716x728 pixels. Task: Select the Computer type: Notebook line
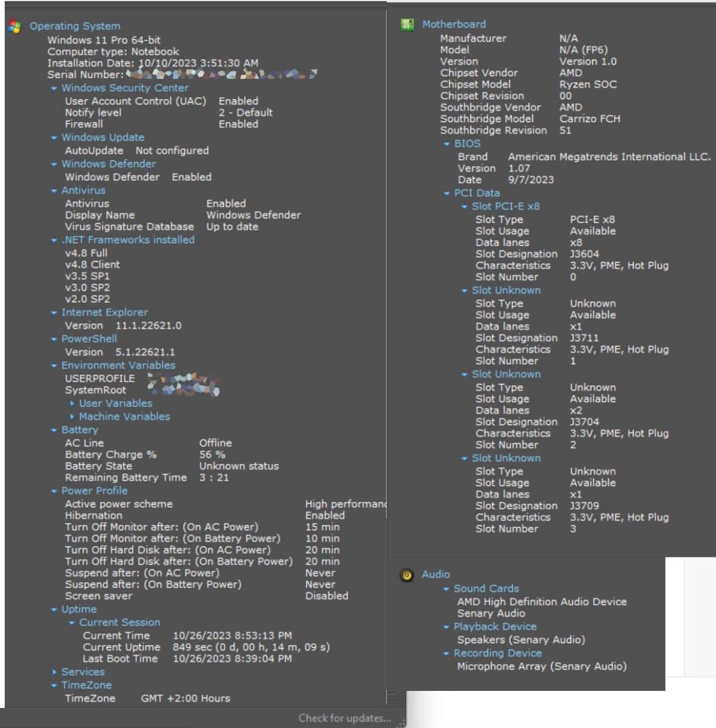[113, 52]
